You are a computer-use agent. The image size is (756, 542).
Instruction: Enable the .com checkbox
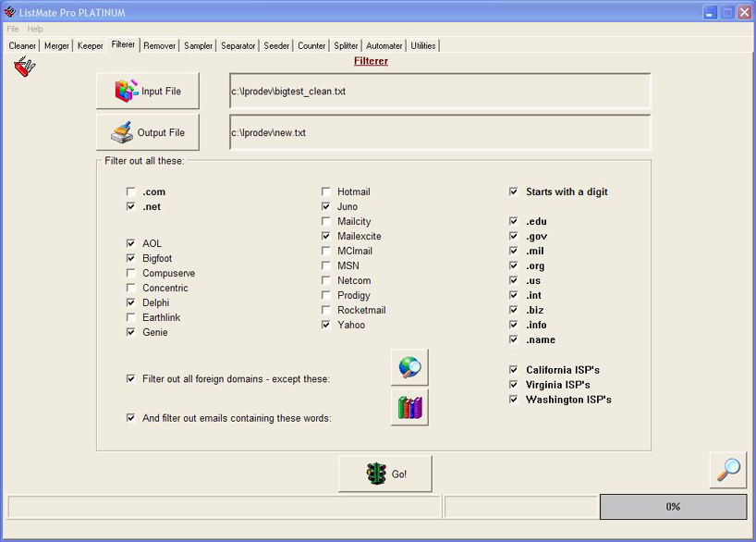pyautogui.click(x=131, y=192)
